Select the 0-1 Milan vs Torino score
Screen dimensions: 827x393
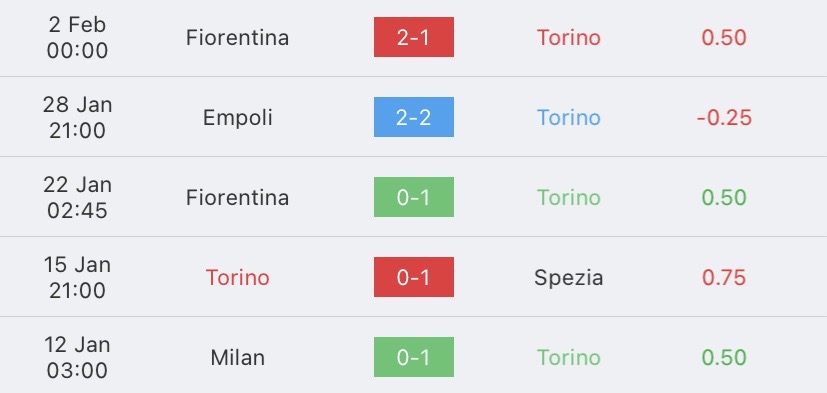(414, 357)
